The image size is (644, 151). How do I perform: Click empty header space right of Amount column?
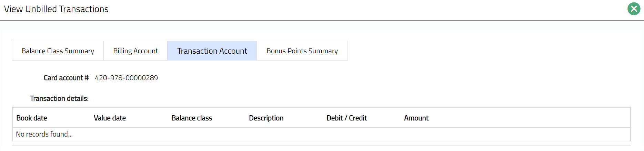[x=527, y=118]
